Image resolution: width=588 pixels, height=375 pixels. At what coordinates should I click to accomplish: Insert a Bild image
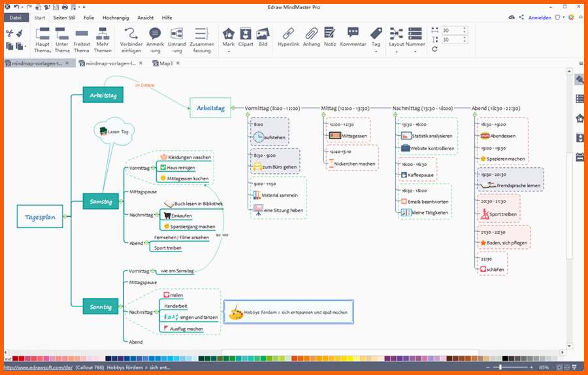click(x=263, y=37)
